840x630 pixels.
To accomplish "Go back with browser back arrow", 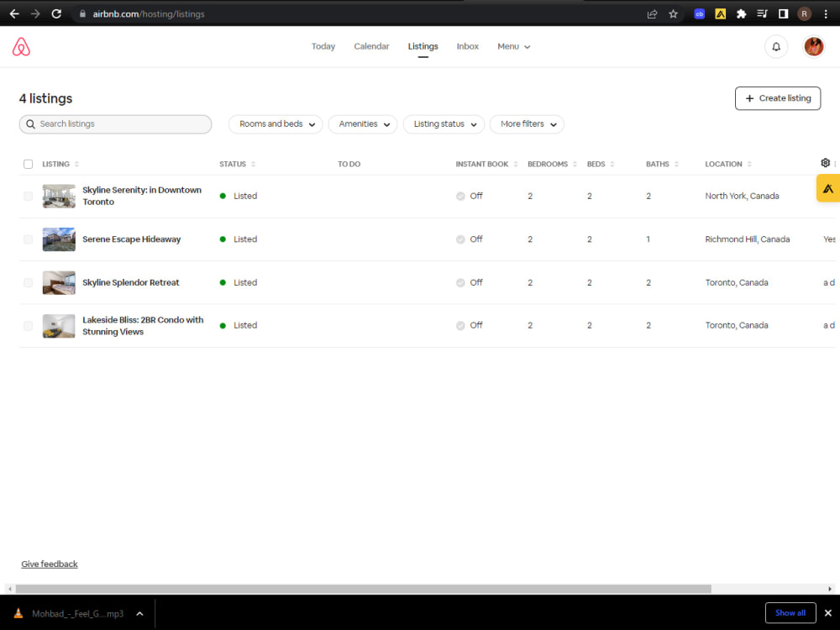I will (x=14, y=14).
